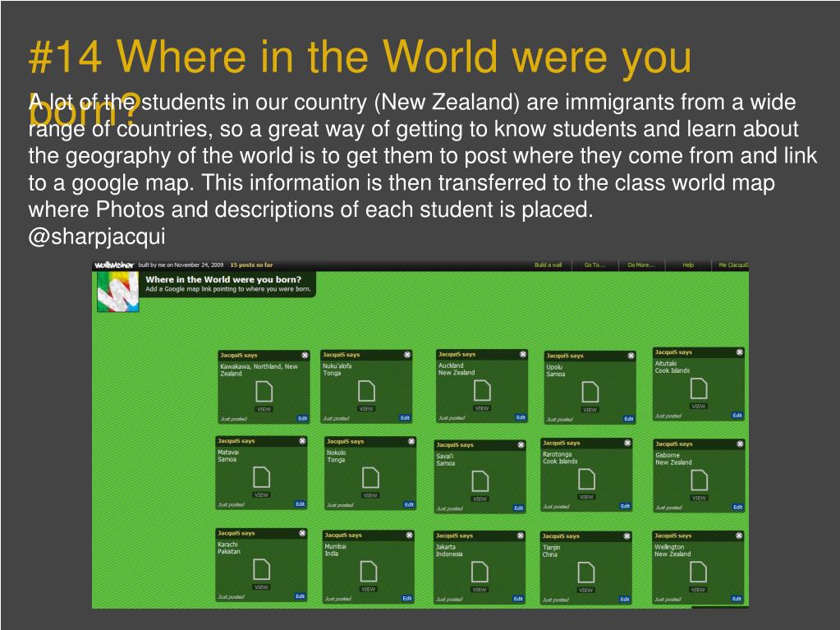
Task: Close the Jakarta Indonesia note
Action: pyautogui.click(x=521, y=536)
